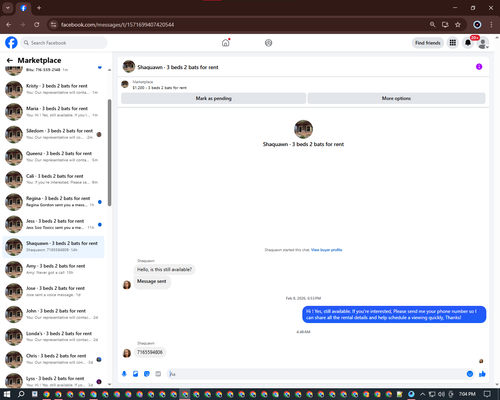500x400 pixels.
Task: Open Regina's unread conversation
Action: (x=53, y=202)
